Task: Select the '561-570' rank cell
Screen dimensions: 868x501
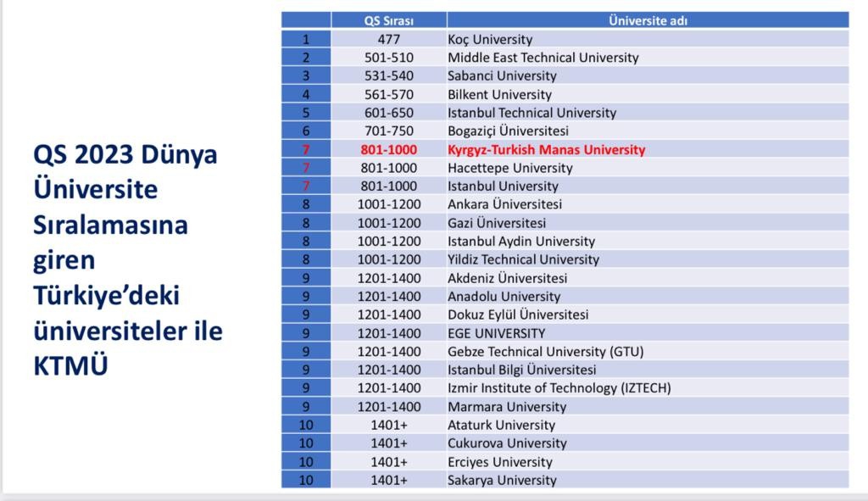Action: pyautogui.click(x=388, y=95)
